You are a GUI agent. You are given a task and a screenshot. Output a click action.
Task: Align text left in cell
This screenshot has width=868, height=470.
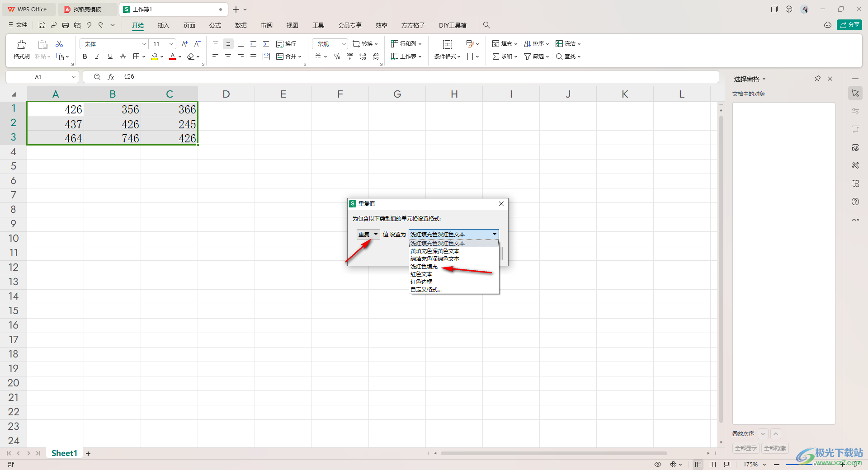coord(215,56)
